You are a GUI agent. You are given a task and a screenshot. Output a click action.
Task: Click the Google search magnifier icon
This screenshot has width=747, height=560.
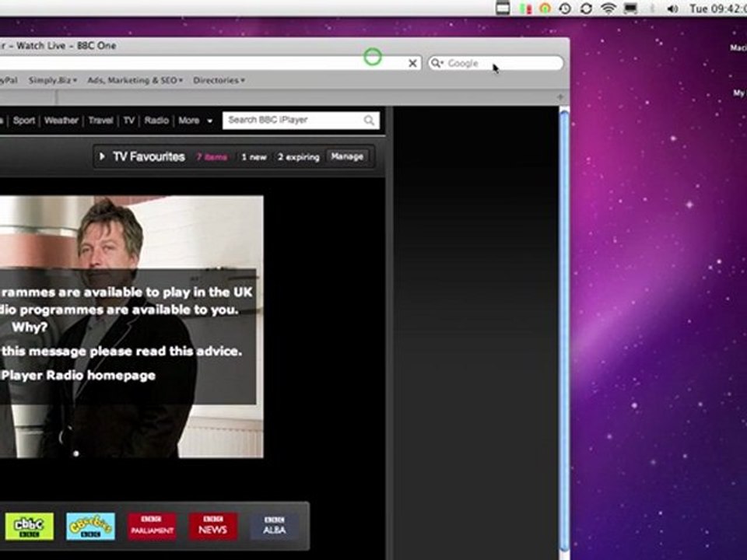pos(437,63)
